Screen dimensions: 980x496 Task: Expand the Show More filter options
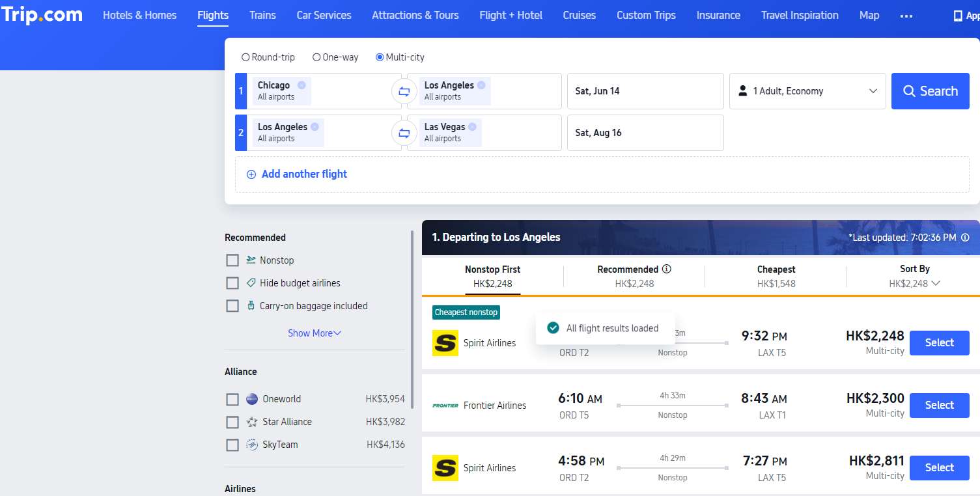coord(315,333)
